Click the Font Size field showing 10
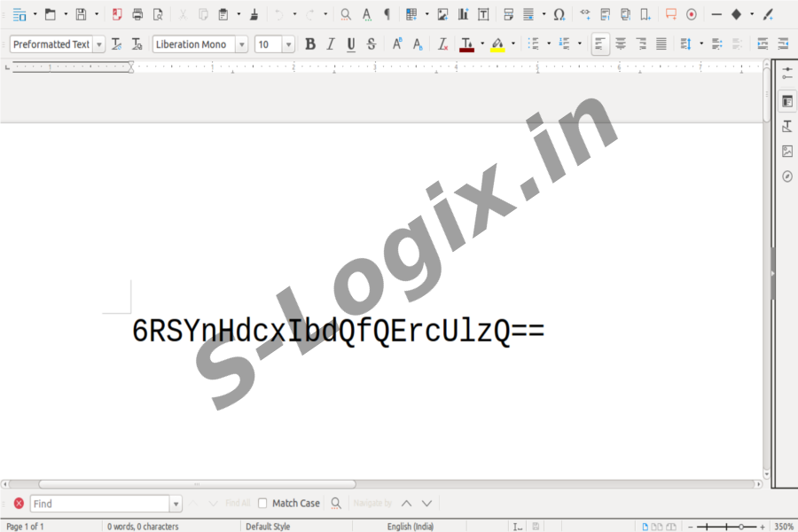The image size is (798, 532). 268,44
